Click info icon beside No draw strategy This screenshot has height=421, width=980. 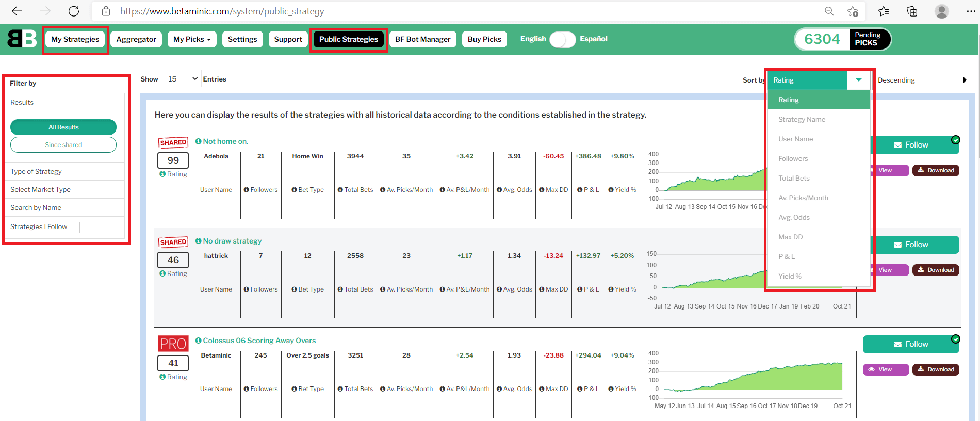[198, 241]
